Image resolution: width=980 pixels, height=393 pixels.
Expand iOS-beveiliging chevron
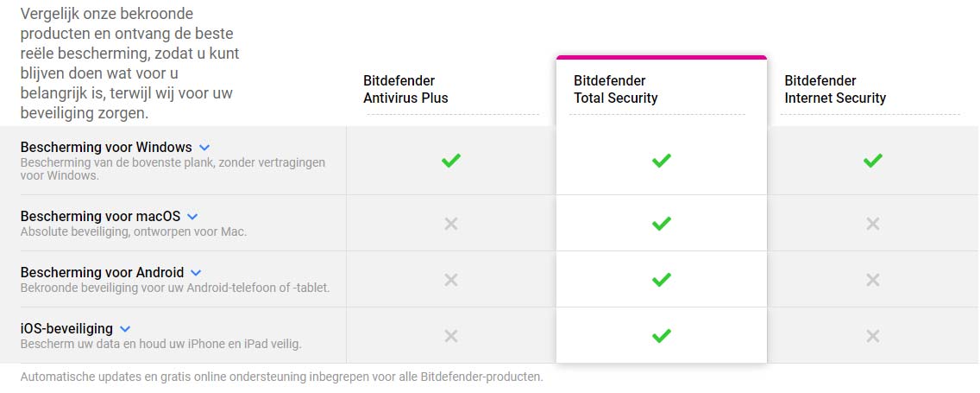coord(125,329)
